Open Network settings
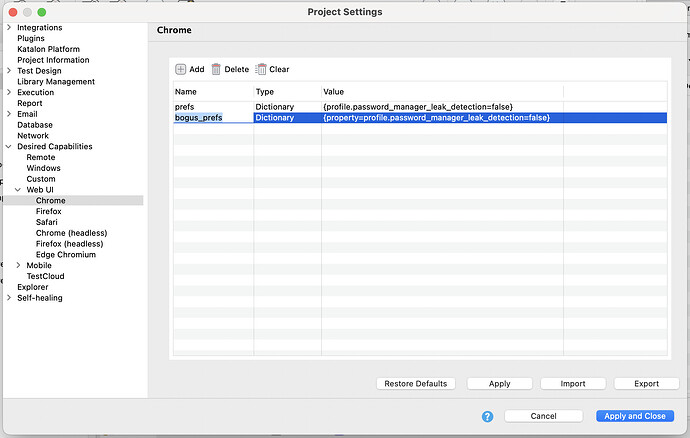Viewport: 690px width, 438px height. pyautogui.click(x=33, y=136)
